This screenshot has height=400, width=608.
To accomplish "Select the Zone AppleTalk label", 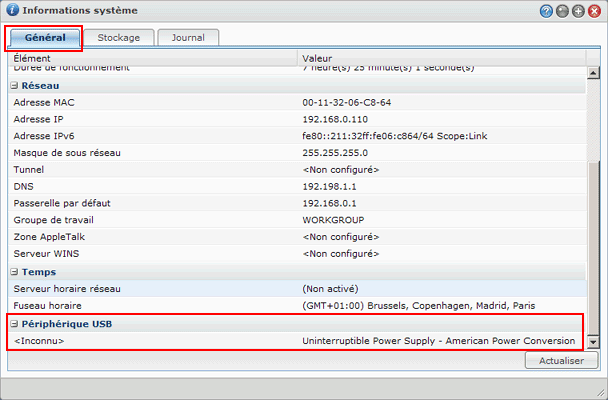I will 49,237.
